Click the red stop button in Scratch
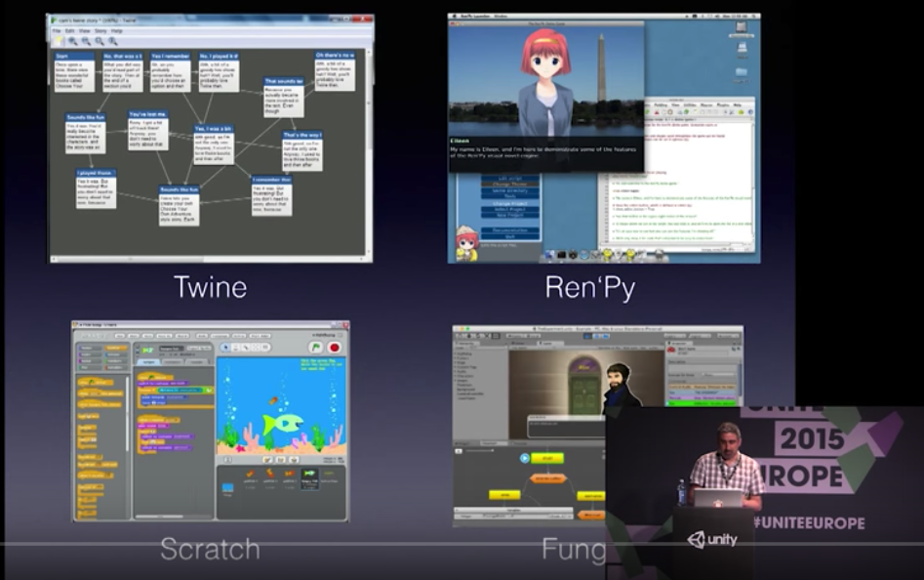 coord(334,348)
